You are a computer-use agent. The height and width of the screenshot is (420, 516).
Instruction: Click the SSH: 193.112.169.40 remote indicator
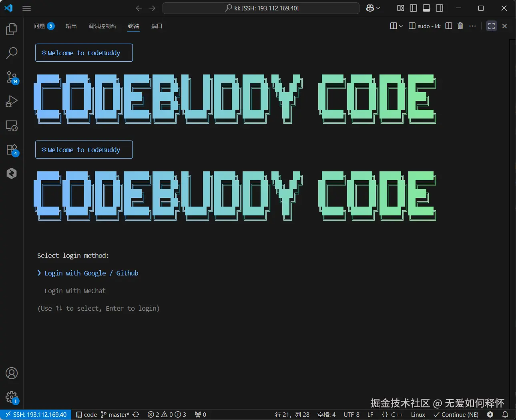[x=36, y=414]
